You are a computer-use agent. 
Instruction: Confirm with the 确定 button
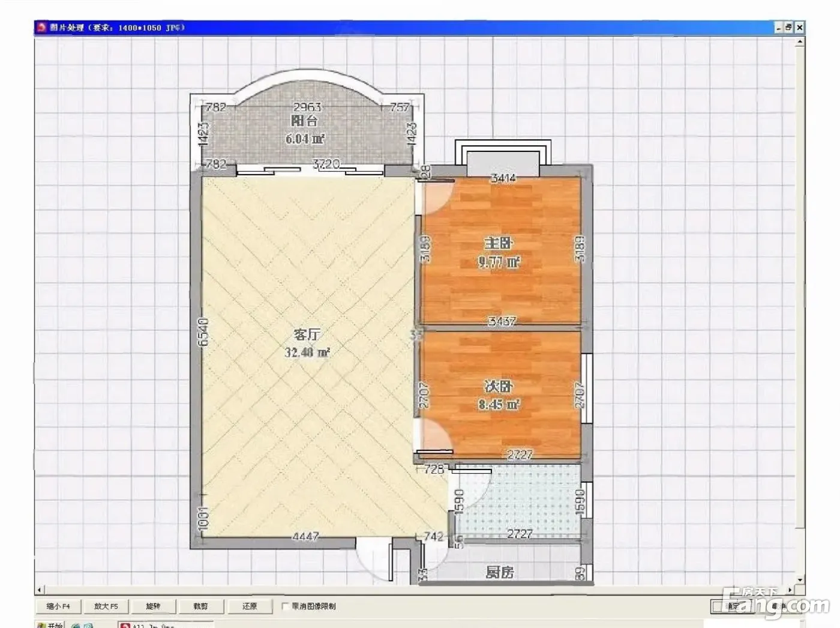pyautogui.click(x=734, y=606)
